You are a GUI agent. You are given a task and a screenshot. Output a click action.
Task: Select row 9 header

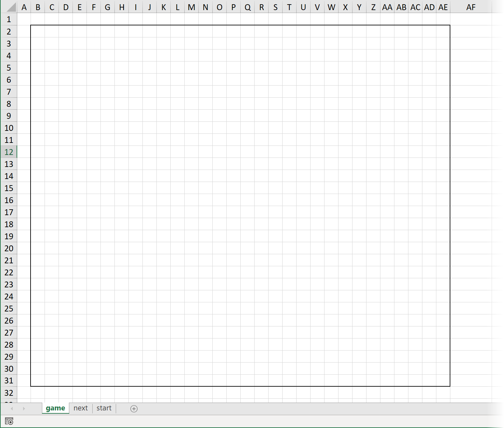pyautogui.click(x=9, y=116)
